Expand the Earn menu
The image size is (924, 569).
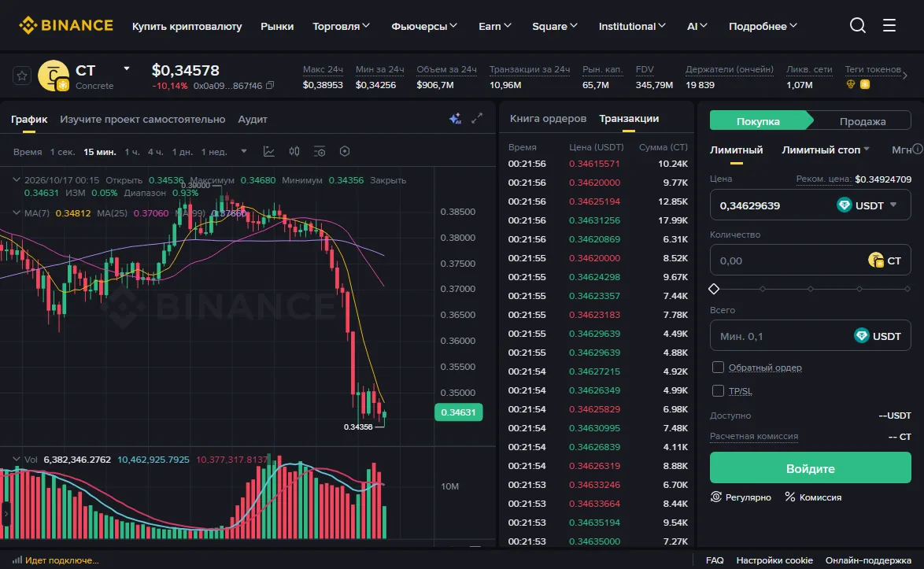[495, 26]
